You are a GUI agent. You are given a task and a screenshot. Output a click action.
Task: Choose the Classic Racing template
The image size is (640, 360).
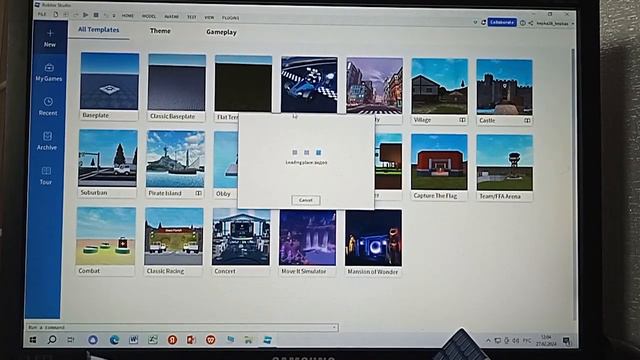point(174,242)
